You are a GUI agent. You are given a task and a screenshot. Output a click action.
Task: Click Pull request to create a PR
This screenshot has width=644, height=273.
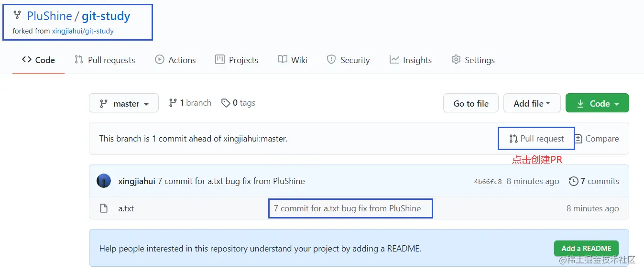point(536,139)
